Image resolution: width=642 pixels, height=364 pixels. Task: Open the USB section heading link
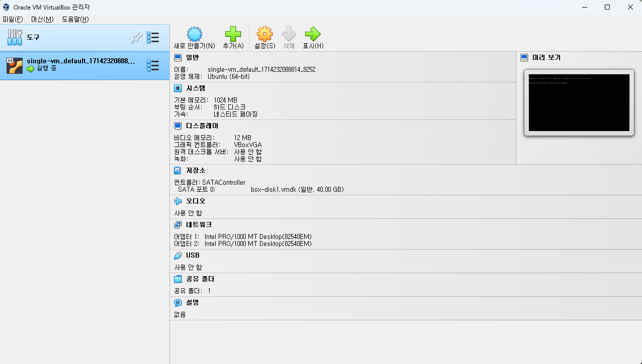pos(193,256)
